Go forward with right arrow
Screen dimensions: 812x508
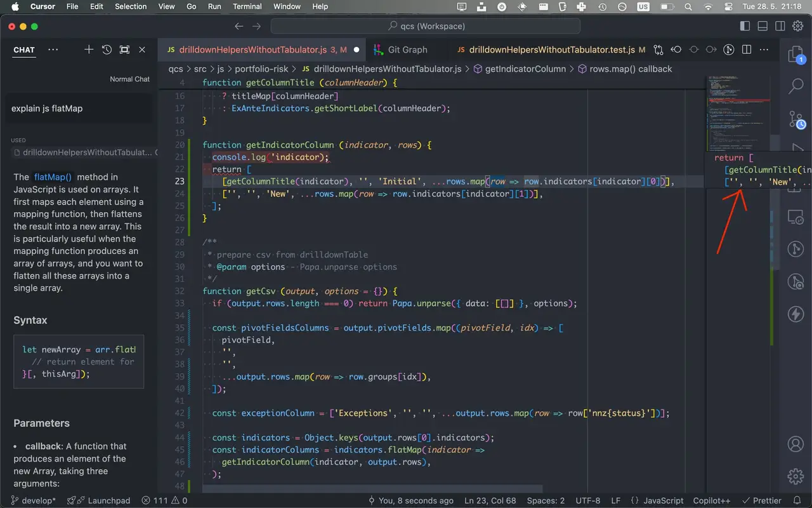click(x=256, y=26)
